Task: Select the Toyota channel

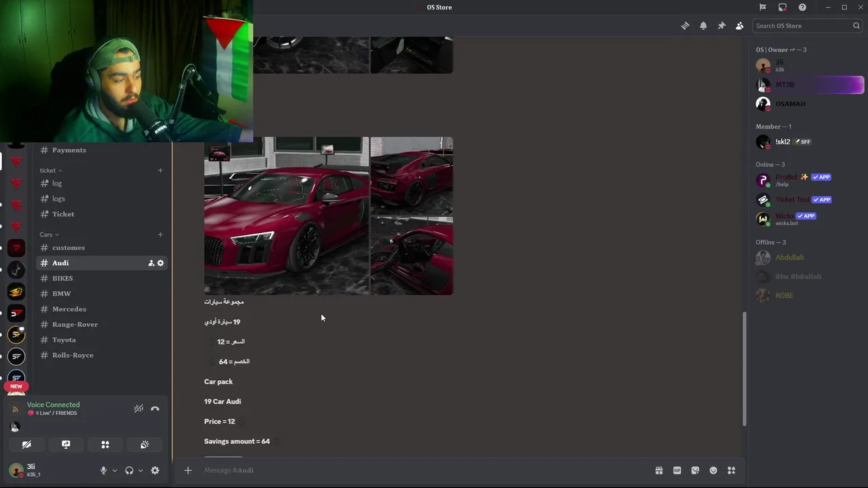Action: point(102,340)
